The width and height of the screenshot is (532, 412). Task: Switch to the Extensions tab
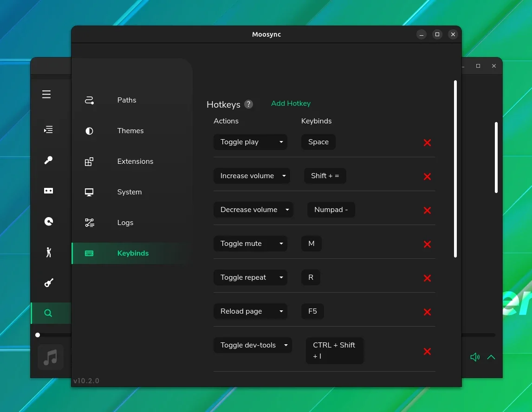click(132, 161)
